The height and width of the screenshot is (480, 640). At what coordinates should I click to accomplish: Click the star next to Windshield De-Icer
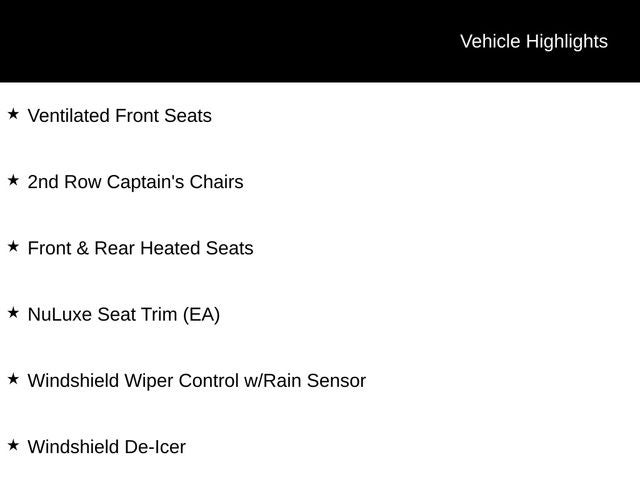13,445
